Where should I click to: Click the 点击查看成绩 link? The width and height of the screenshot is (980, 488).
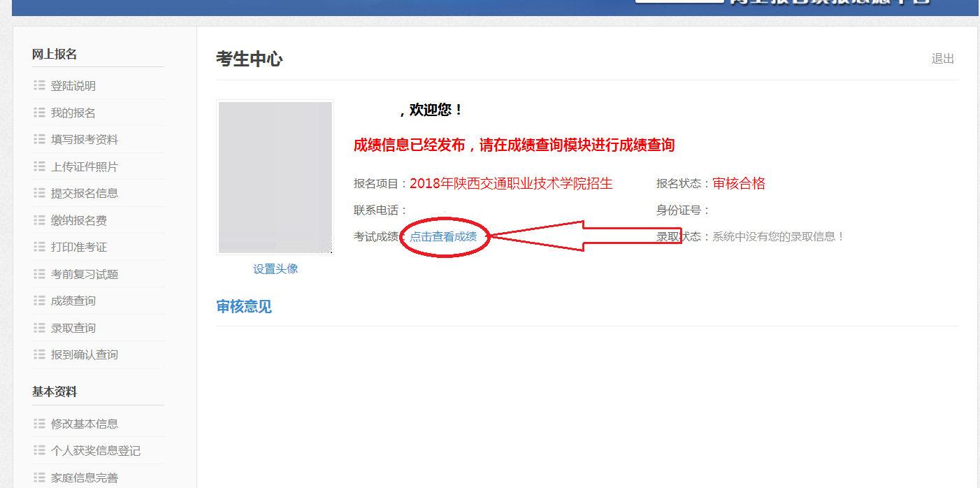coord(443,236)
